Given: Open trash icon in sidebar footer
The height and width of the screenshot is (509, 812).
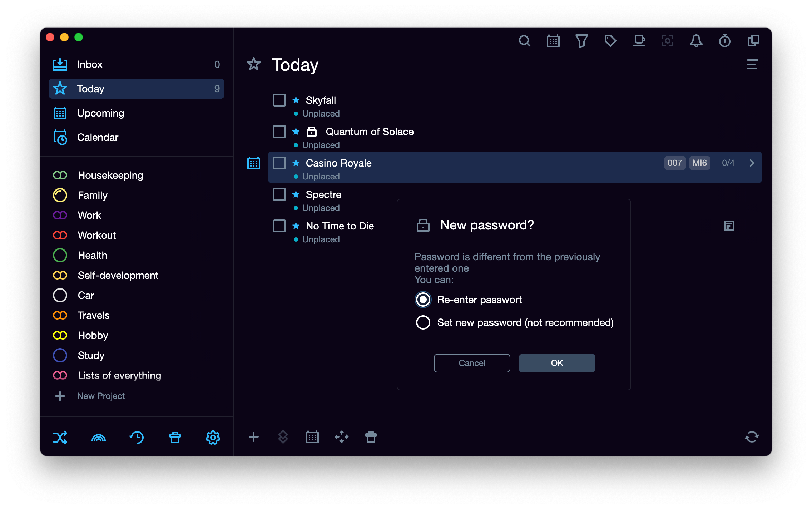Looking at the screenshot, I should 175,438.
